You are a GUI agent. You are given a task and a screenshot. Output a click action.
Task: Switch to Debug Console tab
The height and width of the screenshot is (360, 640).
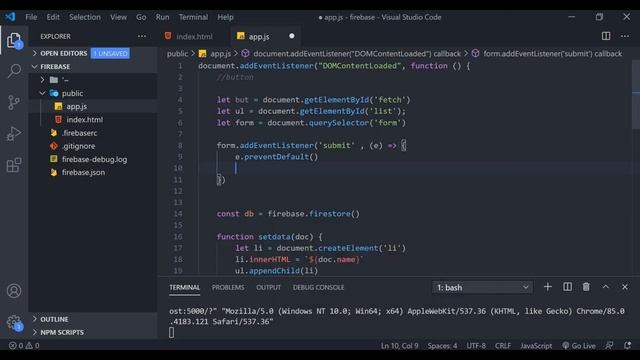click(318, 287)
